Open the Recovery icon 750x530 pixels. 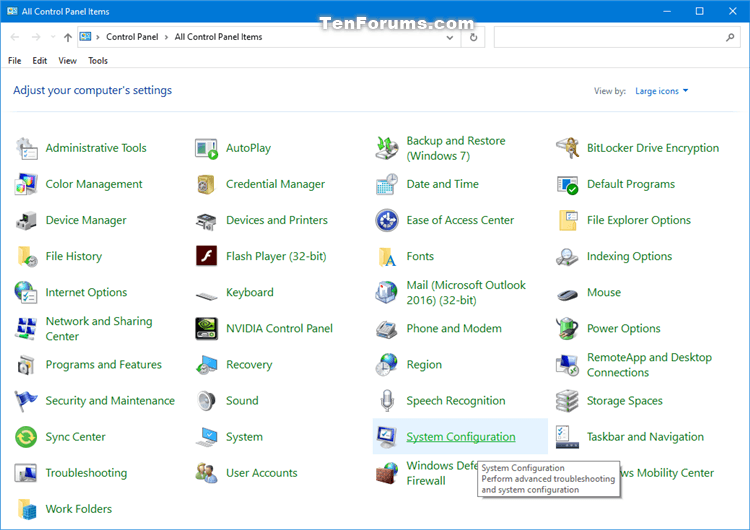click(x=207, y=365)
